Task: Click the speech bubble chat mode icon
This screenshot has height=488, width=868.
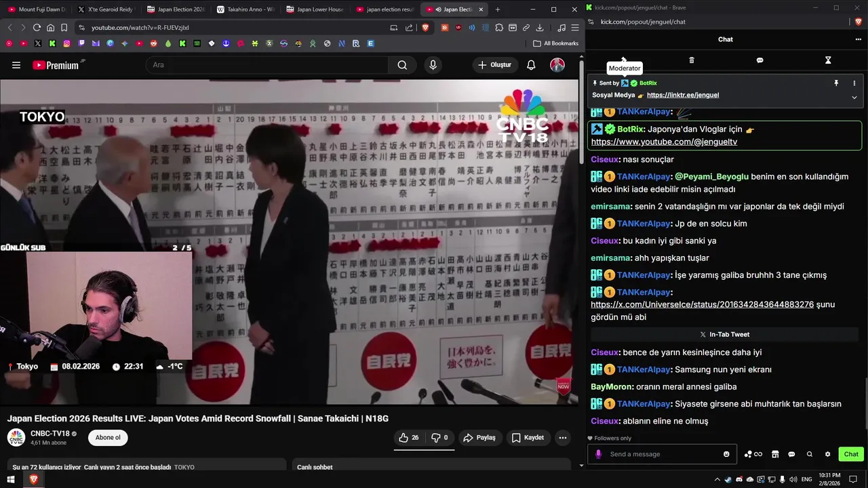Action: 759,60
